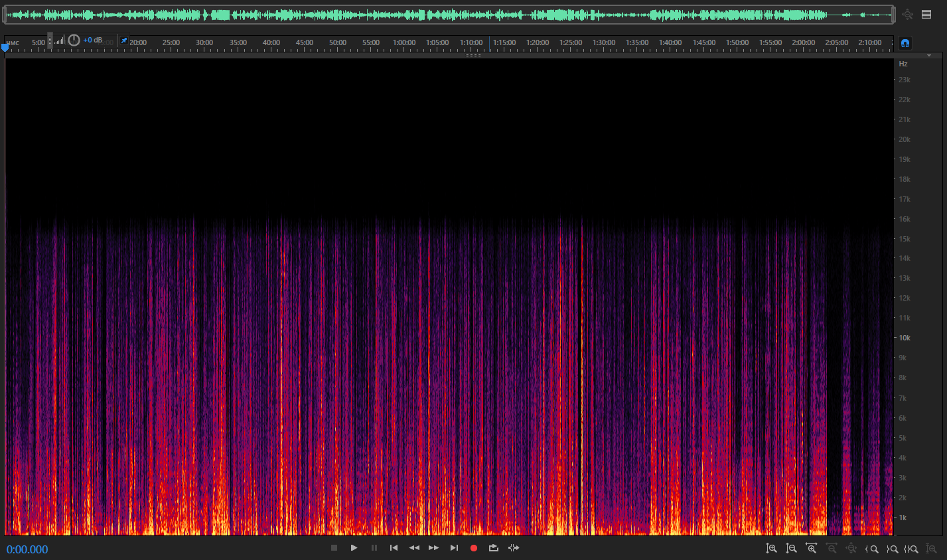The width and height of the screenshot is (947, 560).
Task: Zoom out amplitude icon
Action: [791, 549]
